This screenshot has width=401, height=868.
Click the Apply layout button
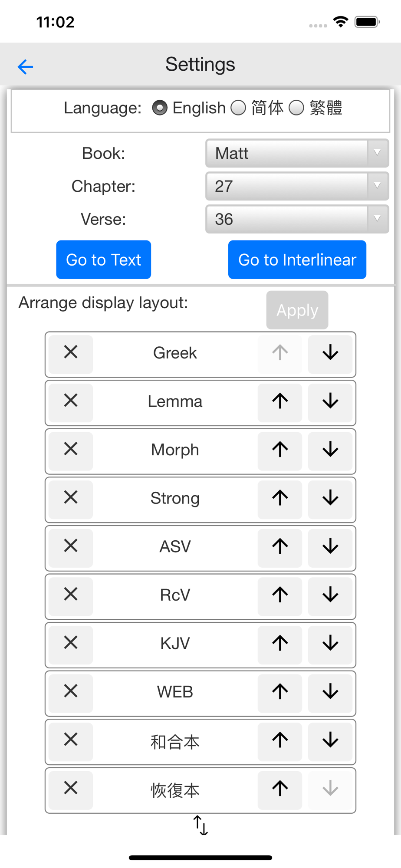297,310
